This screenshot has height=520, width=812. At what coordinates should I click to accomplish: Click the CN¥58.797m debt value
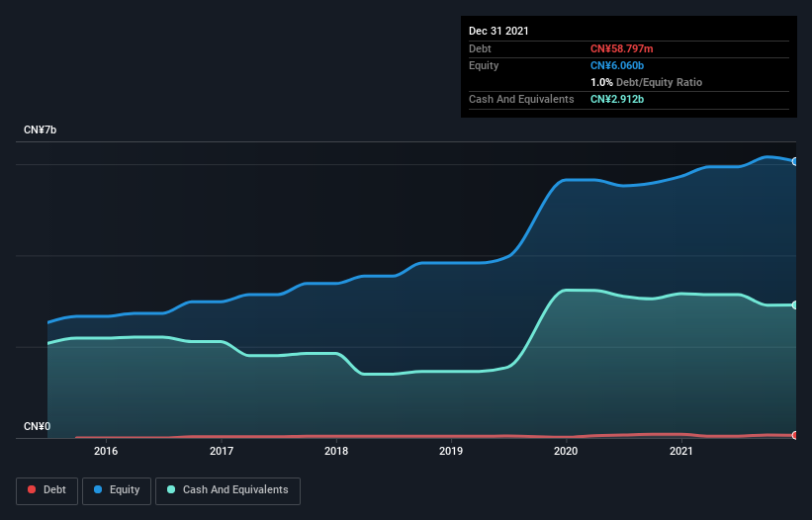pos(621,48)
